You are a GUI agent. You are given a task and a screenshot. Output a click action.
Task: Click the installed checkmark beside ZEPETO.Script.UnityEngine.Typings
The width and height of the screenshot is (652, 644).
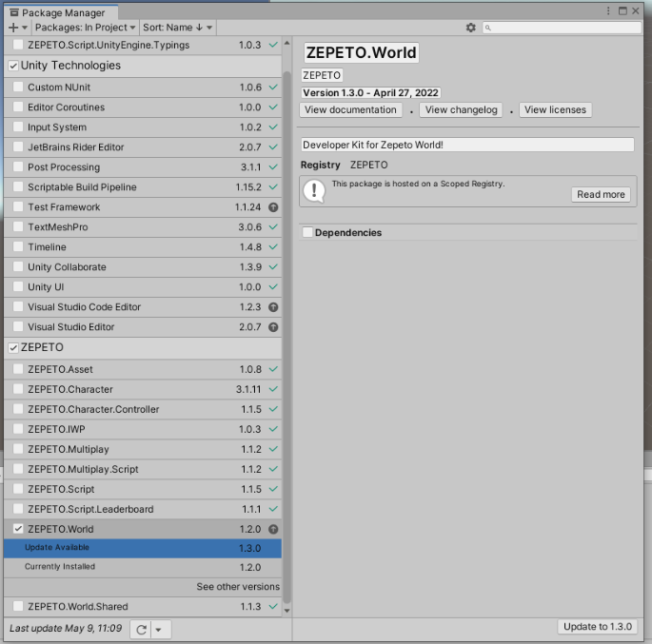click(x=273, y=45)
